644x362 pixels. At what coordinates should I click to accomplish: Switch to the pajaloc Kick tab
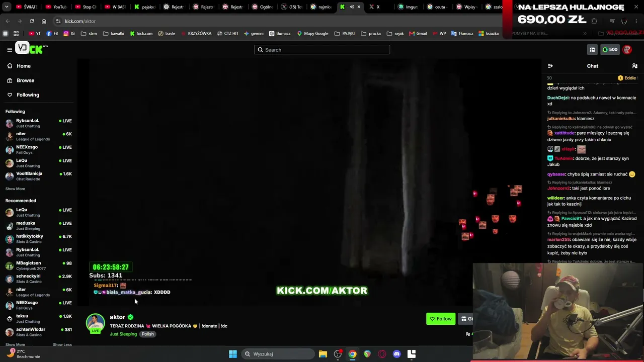tap(144, 7)
